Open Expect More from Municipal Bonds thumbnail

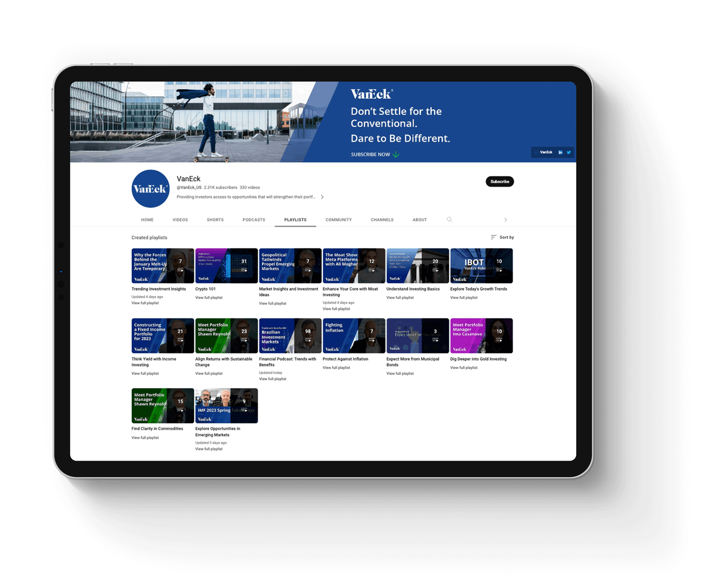(417, 335)
